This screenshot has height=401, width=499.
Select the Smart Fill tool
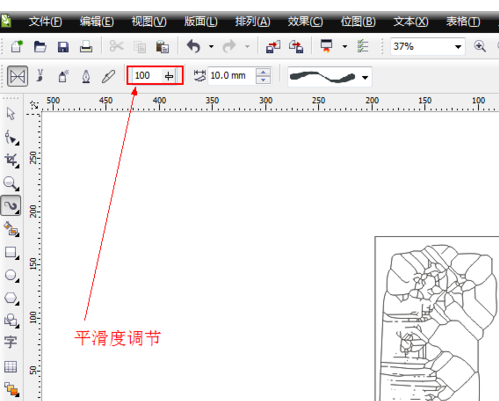pyautogui.click(x=11, y=229)
